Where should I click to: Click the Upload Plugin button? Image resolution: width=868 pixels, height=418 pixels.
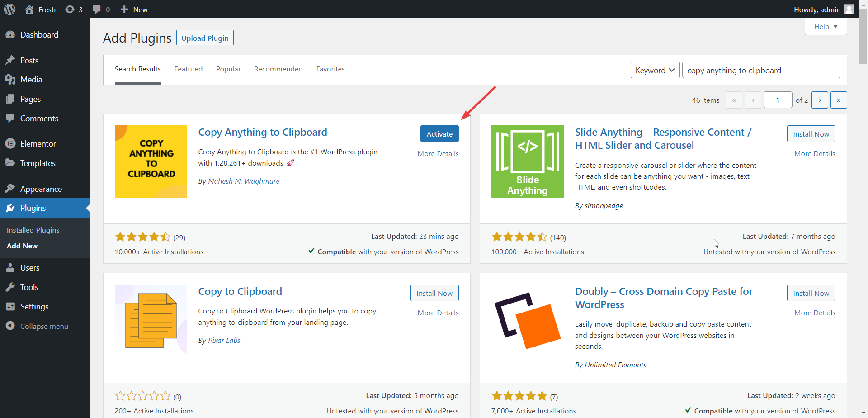pyautogui.click(x=205, y=38)
